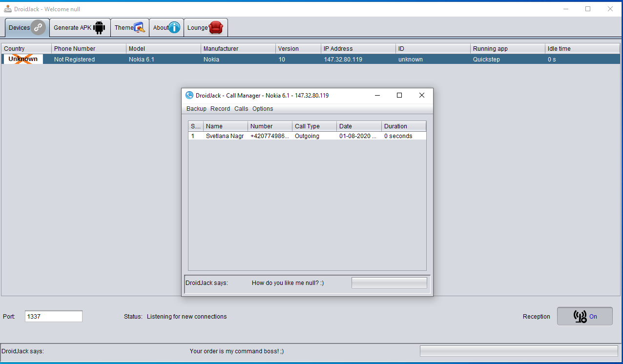Sort devices by Country column
Viewport: 623px width, 364px height.
point(26,48)
